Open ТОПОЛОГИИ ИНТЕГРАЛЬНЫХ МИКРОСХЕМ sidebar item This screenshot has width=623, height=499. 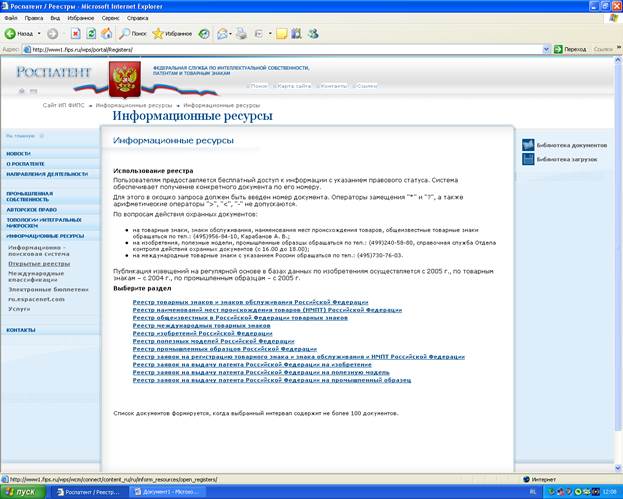point(44,222)
